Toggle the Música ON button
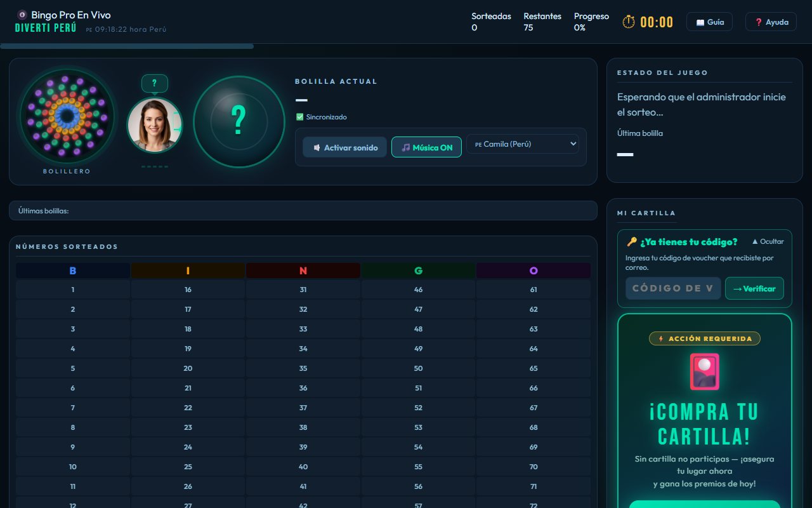 pyautogui.click(x=426, y=147)
